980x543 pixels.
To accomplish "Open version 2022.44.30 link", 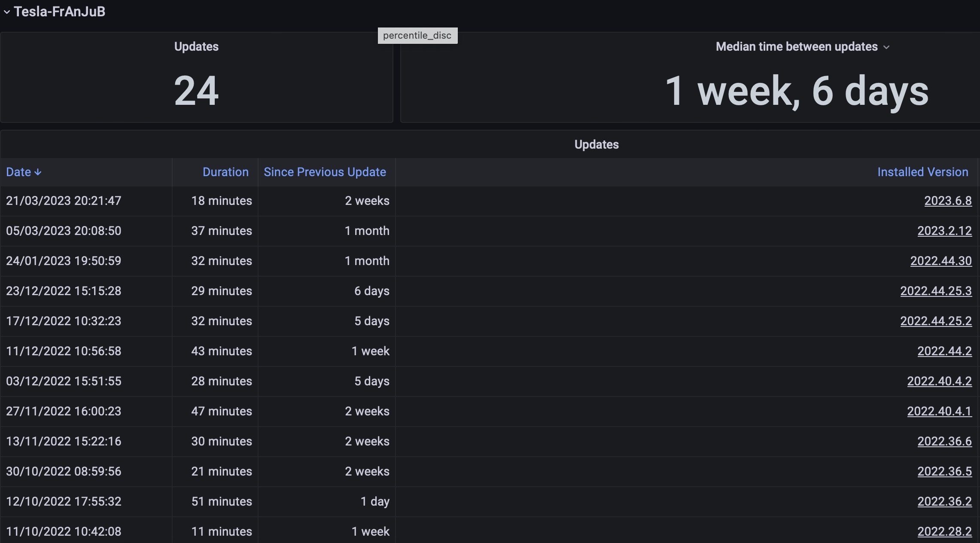I will coord(940,261).
